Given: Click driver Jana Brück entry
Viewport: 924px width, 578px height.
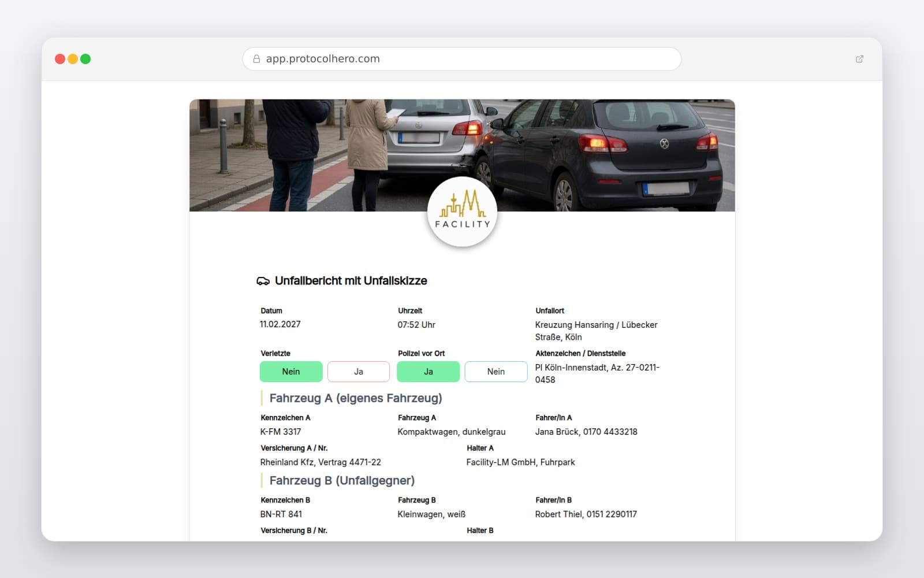Looking at the screenshot, I should click(x=586, y=432).
